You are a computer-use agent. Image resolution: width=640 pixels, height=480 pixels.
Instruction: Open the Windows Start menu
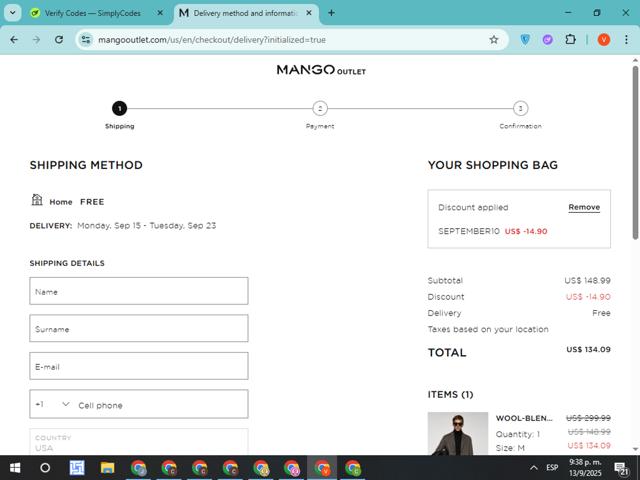coord(15,468)
